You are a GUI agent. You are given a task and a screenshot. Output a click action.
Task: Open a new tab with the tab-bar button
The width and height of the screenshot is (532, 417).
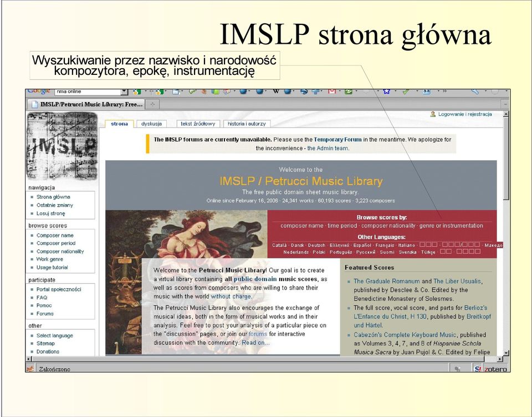coord(152,104)
